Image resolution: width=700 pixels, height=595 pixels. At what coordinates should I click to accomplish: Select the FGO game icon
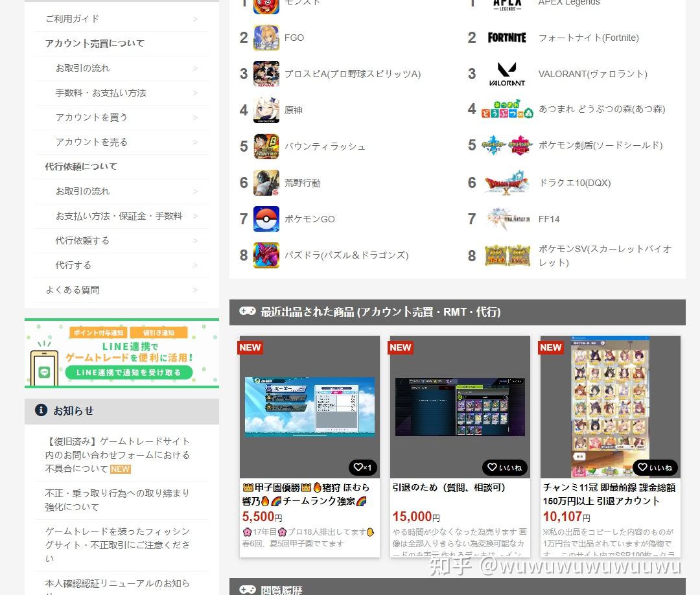(x=266, y=38)
